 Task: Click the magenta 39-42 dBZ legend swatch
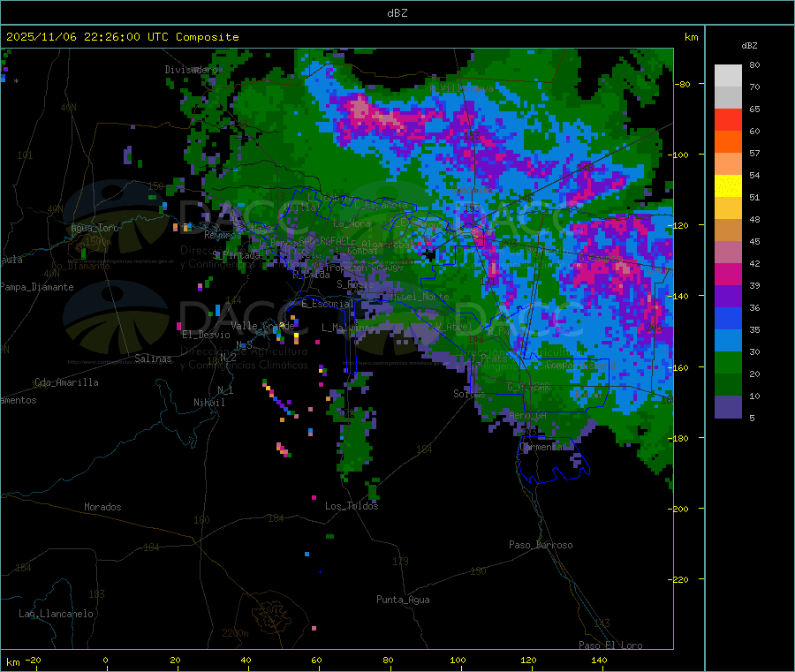(728, 274)
